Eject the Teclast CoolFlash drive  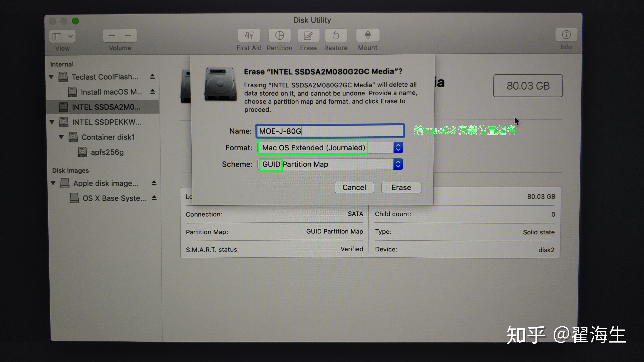(152, 76)
